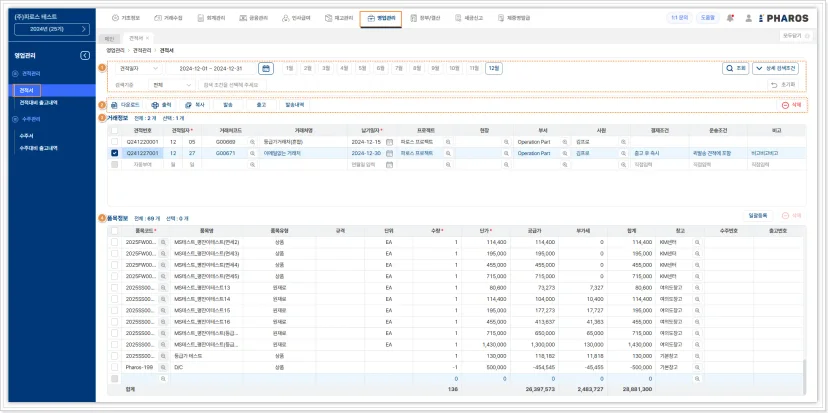
Task: Click the red 삭제 delete button in toolbar
Action: coord(791,105)
